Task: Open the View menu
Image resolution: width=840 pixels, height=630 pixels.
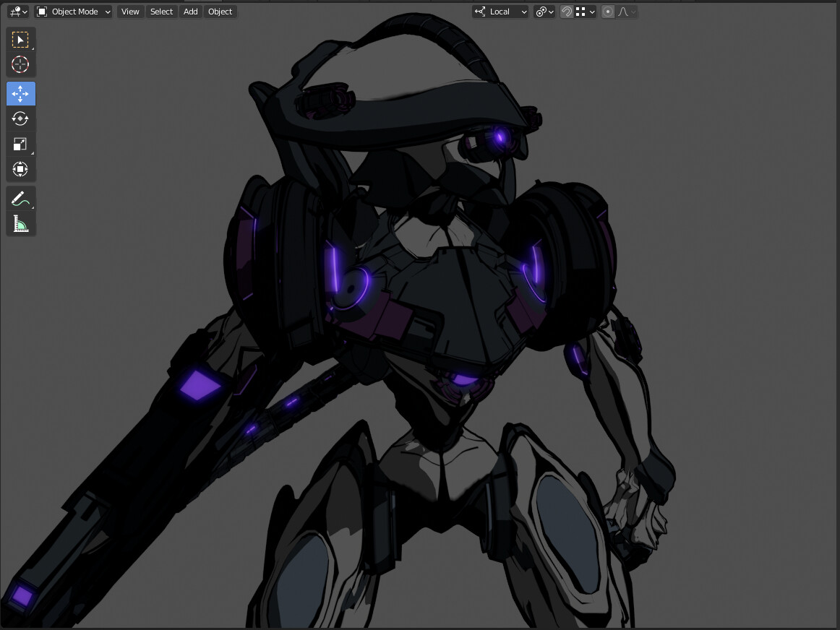Action: click(x=129, y=12)
